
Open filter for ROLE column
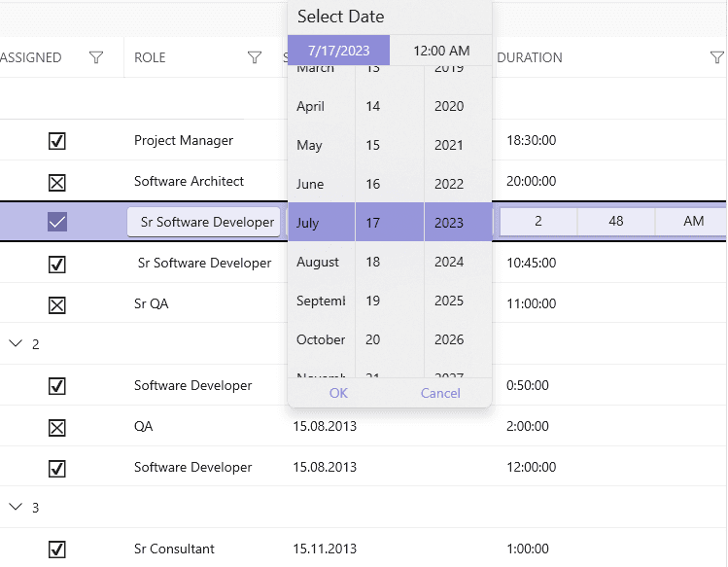[x=255, y=57]
